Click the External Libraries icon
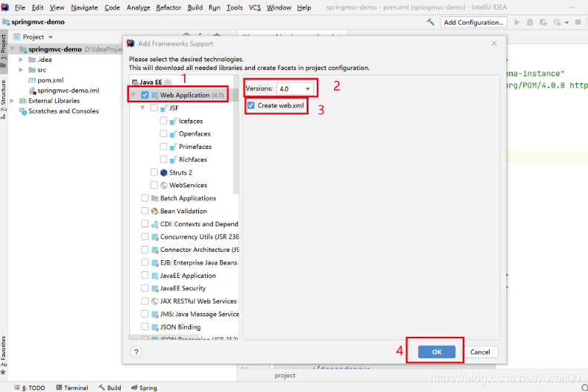Screen dimensions: 588x392 [23, 101]
